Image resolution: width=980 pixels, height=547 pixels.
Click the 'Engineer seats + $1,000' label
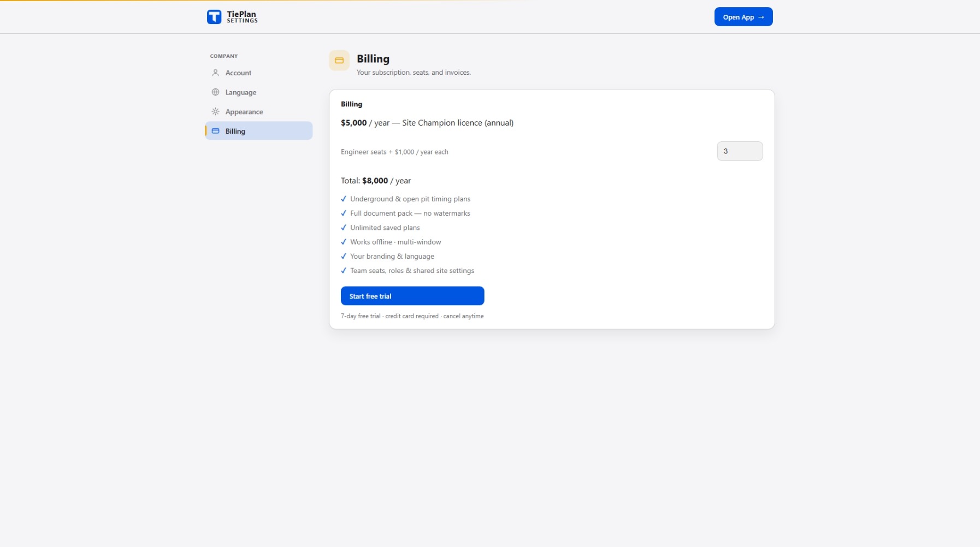point(394,152)
